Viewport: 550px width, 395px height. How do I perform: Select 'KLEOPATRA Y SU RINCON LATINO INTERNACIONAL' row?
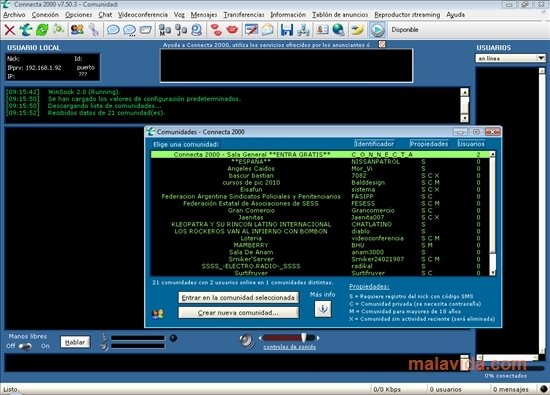click(321, 224)
